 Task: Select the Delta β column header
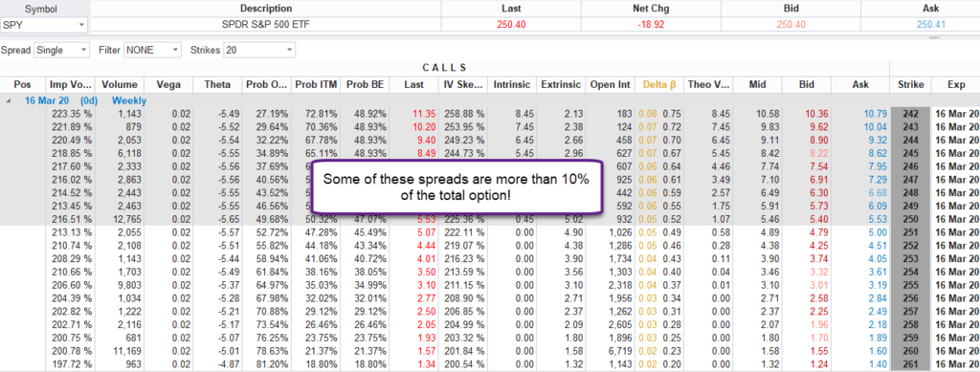pyautogui.click(x=658, y=84)
